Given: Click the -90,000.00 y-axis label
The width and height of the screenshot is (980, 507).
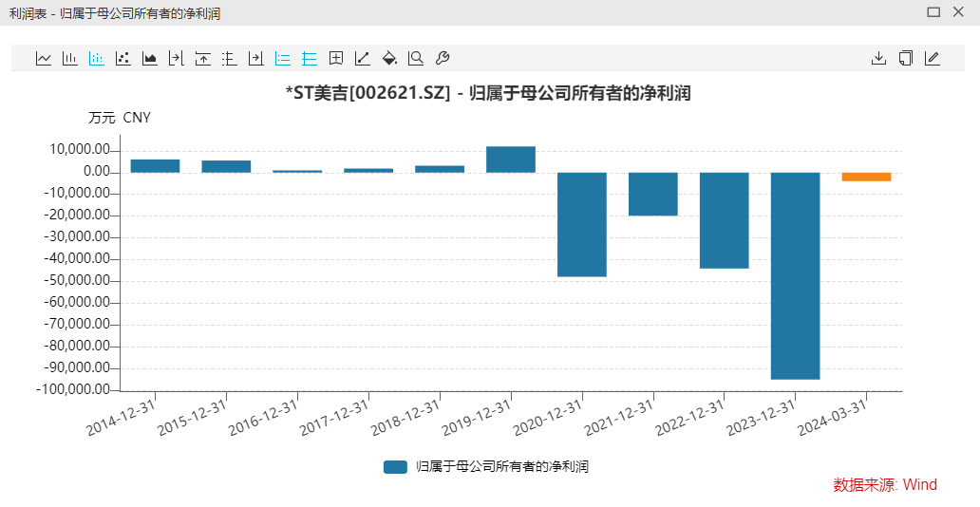Looking at the screenshot, I should 77,367.
